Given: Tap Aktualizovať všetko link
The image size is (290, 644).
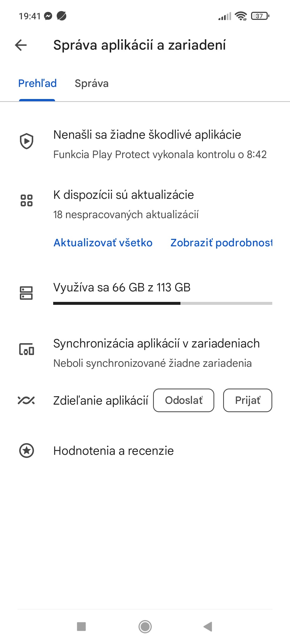Looking at the screenshot, I should point(103,243).
